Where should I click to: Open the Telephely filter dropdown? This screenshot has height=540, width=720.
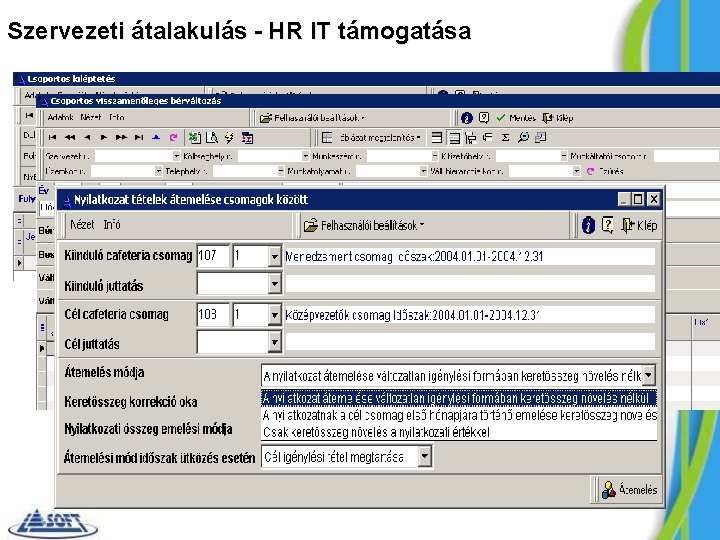pos(281,171)
